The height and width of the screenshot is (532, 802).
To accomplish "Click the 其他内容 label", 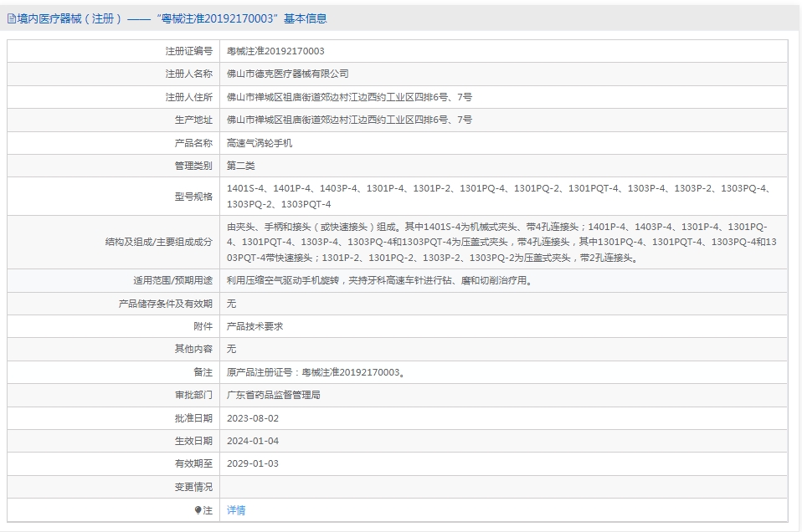I will 193,349.
